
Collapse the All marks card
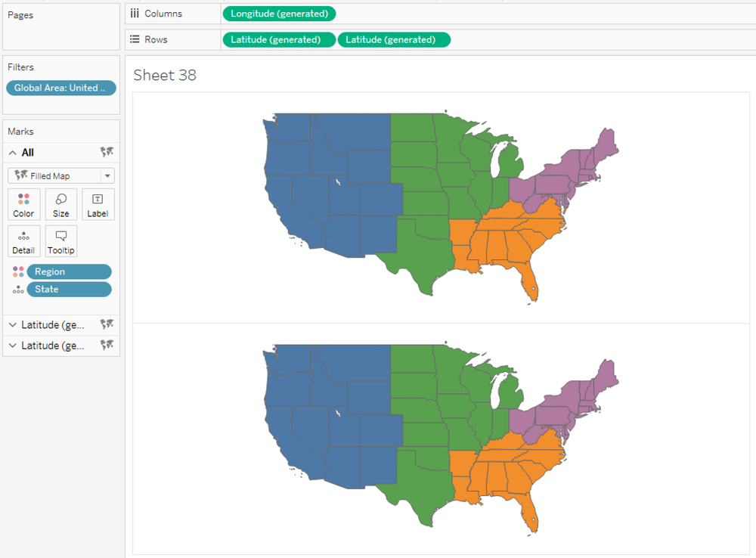[11, 152]
